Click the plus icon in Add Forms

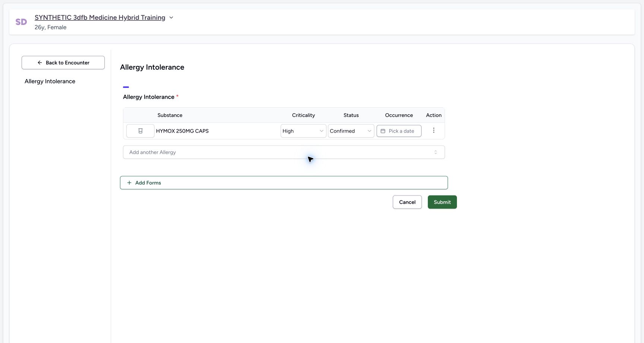[129, 183]
